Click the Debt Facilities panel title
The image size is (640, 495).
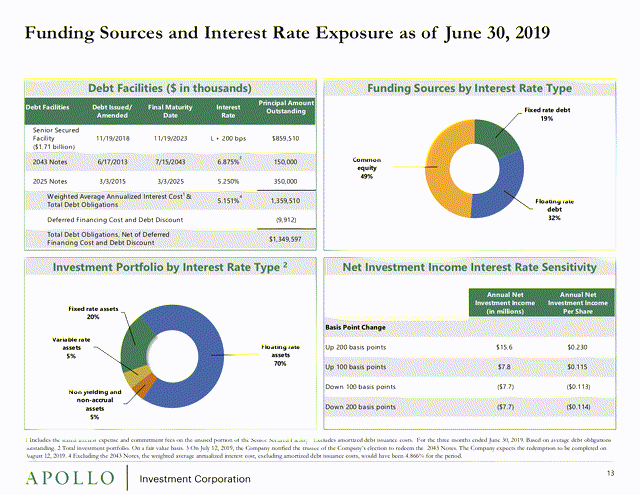tap(170, 88)
